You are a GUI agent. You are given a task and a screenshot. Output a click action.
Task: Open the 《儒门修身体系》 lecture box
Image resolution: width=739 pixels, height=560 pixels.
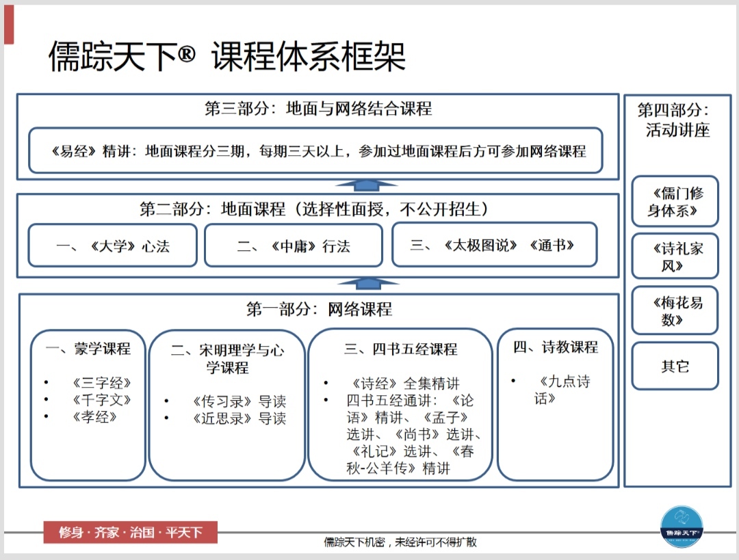point(675,202)
